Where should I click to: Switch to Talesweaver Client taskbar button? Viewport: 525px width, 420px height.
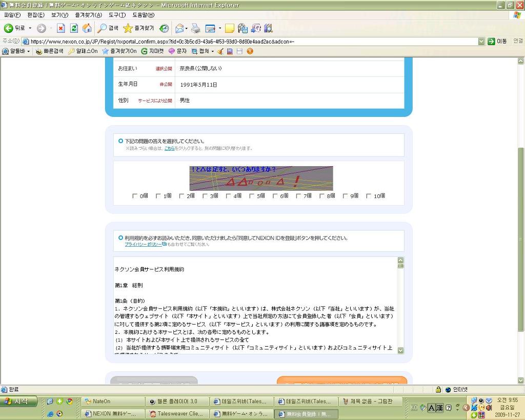177,414
